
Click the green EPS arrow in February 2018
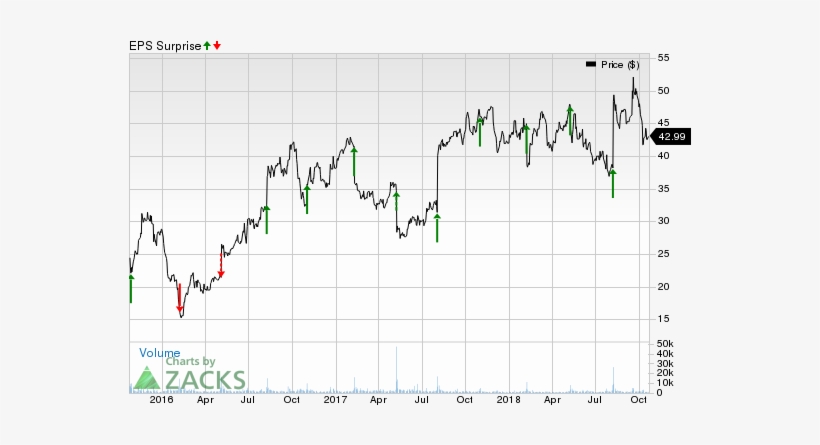527,139
